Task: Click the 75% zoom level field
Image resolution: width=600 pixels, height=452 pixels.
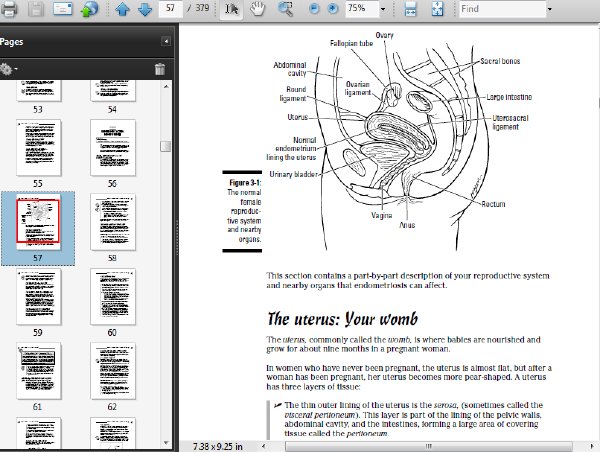Action: 362,8
